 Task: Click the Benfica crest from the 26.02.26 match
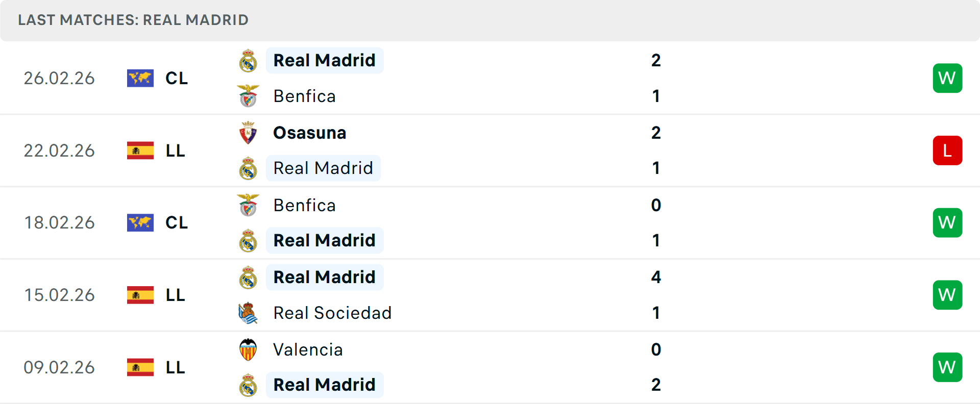tap(248, 96)
